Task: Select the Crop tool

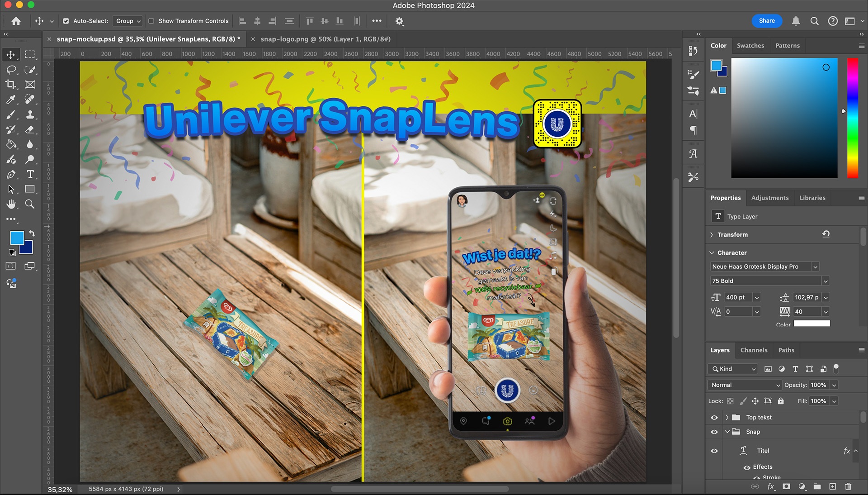Action: (11, 85)
